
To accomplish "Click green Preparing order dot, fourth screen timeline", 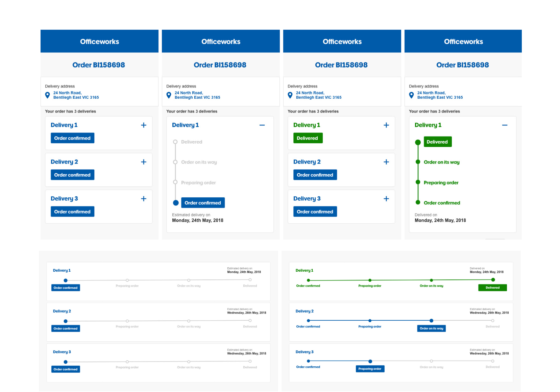I will click(418, 182).
